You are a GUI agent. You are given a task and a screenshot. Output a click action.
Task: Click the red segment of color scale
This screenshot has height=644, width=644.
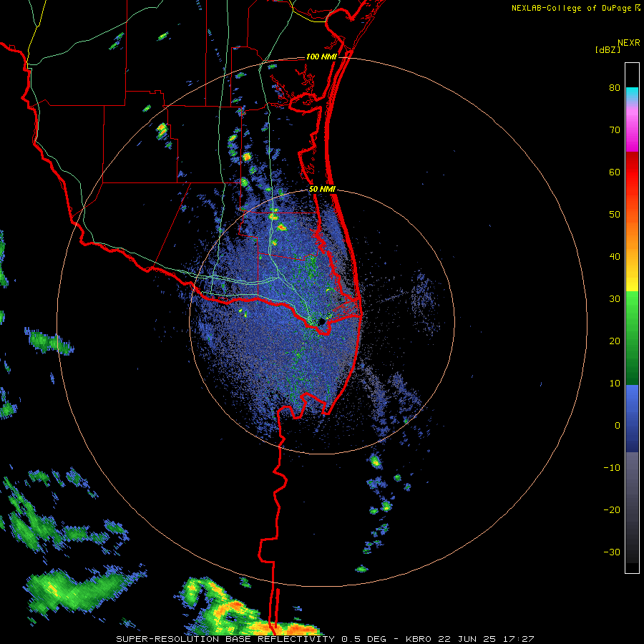point(632,172)
